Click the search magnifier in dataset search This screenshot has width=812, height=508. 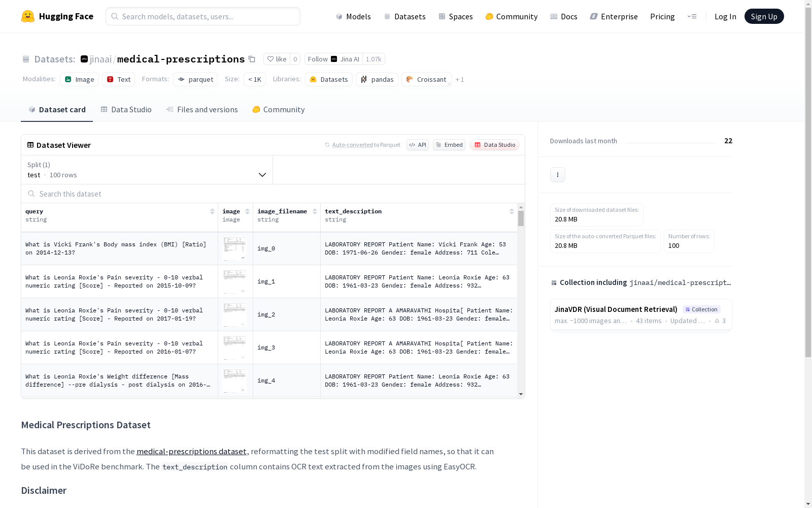click(x=31, y=194)
